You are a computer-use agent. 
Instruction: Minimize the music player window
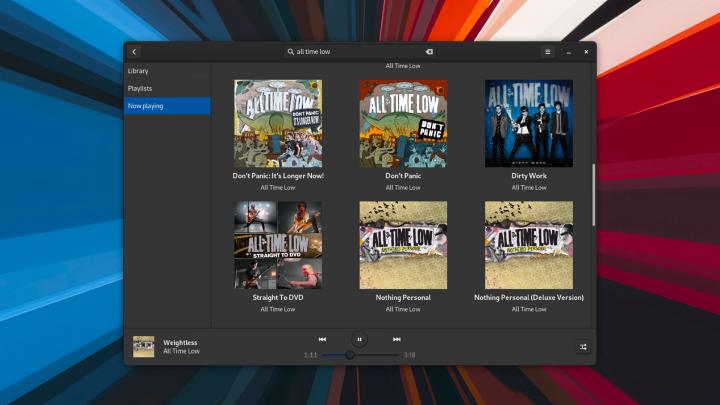(568, 51)
